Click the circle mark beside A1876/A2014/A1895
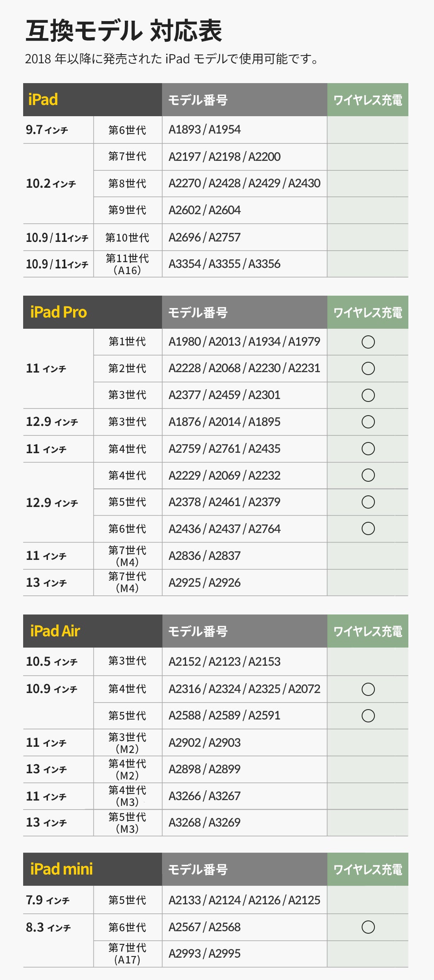 tap(368, 422)
